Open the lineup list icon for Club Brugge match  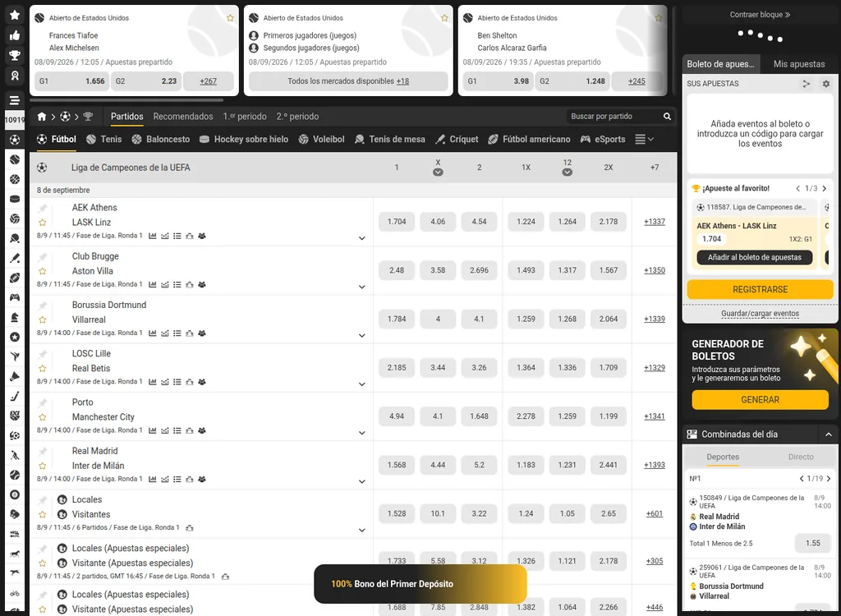[177, 284]
